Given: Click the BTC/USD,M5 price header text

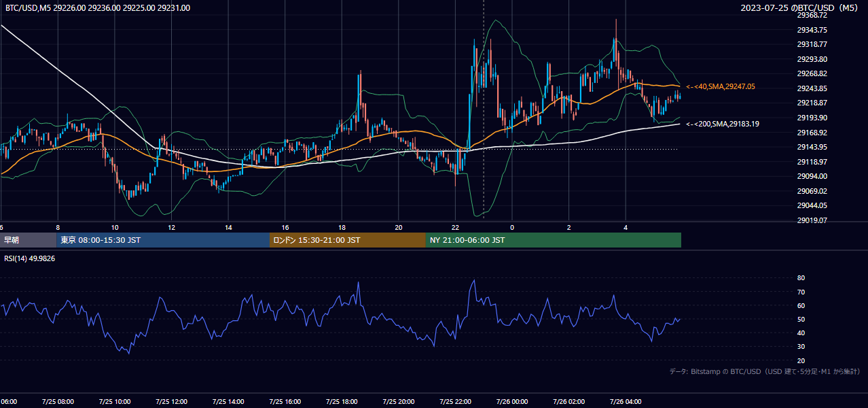Looking at the screenshot, I should (x=97, y=8).
